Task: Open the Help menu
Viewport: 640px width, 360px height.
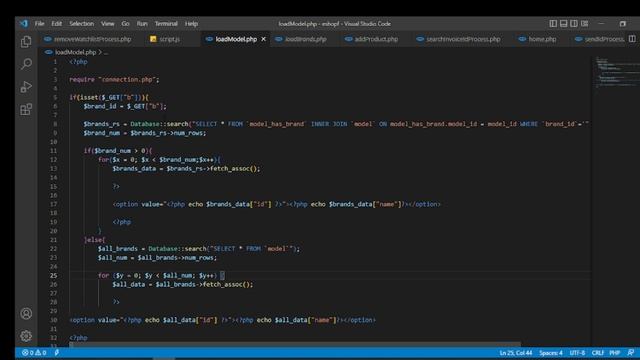Action: coord(191,24)
